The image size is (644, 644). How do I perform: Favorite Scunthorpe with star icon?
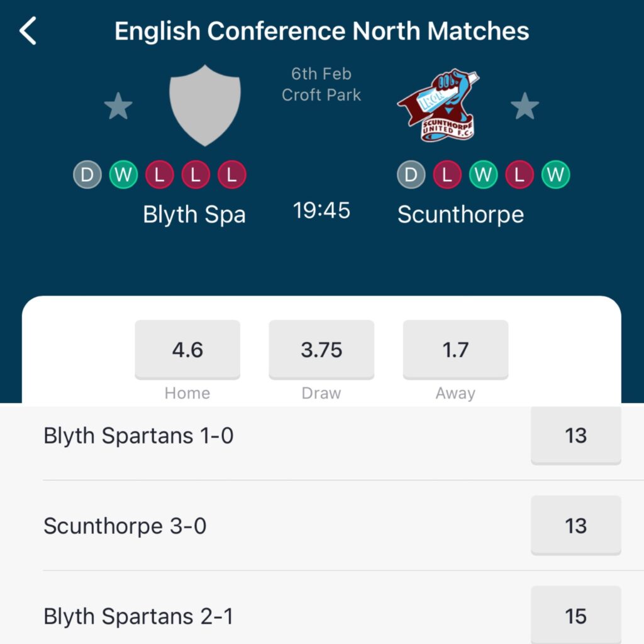pyautogui.click(x=525, y=106)
